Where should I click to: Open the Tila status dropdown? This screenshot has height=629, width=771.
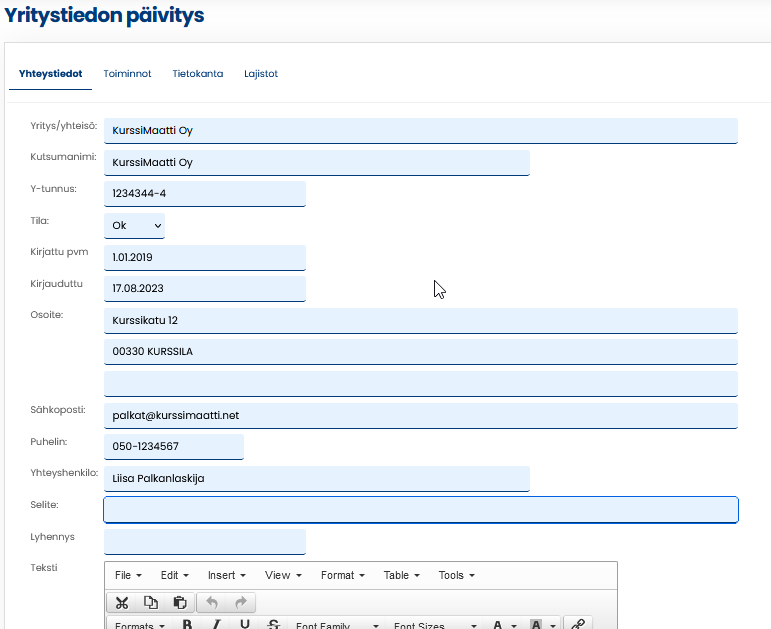(x=135, y=226)
